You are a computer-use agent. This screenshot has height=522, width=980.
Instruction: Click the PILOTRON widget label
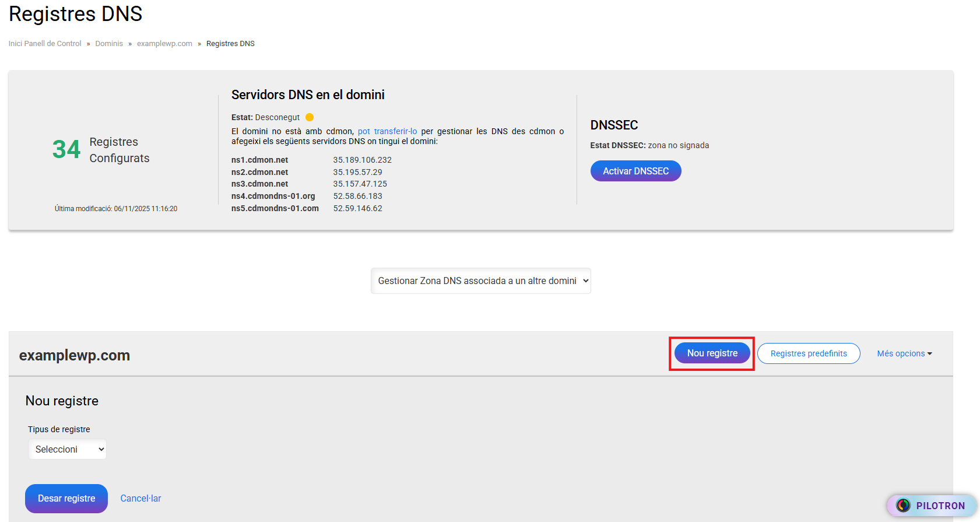pos(940,506)
